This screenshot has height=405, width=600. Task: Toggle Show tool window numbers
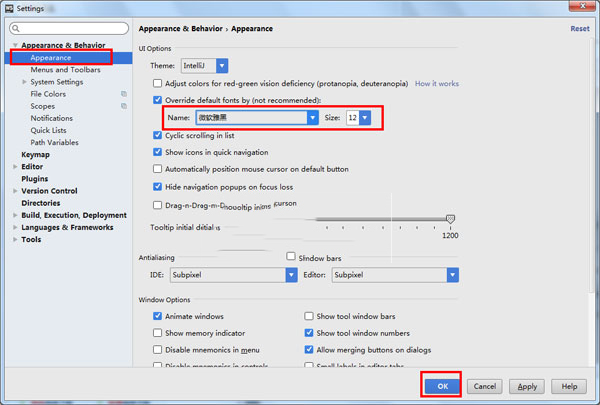[309, 333]
